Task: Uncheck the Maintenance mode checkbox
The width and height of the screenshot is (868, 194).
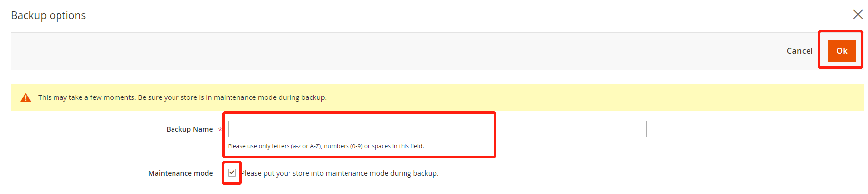Action: pyautogui.click(x=232, y=173)
